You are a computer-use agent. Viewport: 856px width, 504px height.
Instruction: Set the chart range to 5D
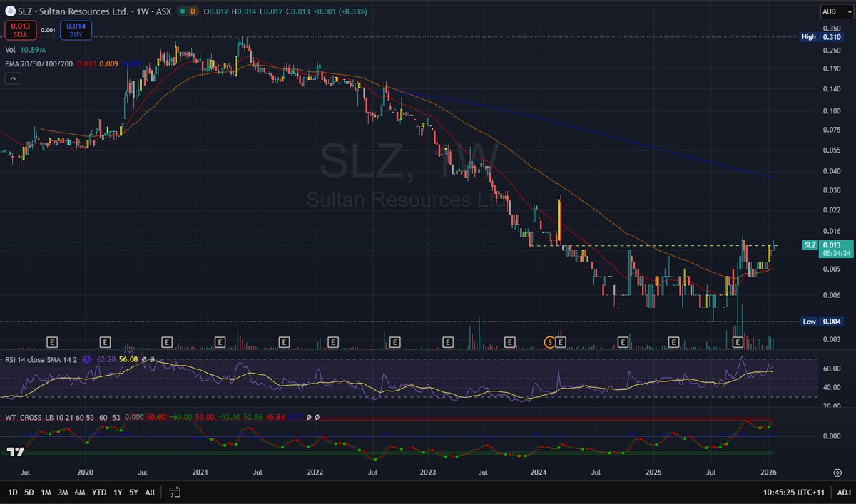pos(29,492)
